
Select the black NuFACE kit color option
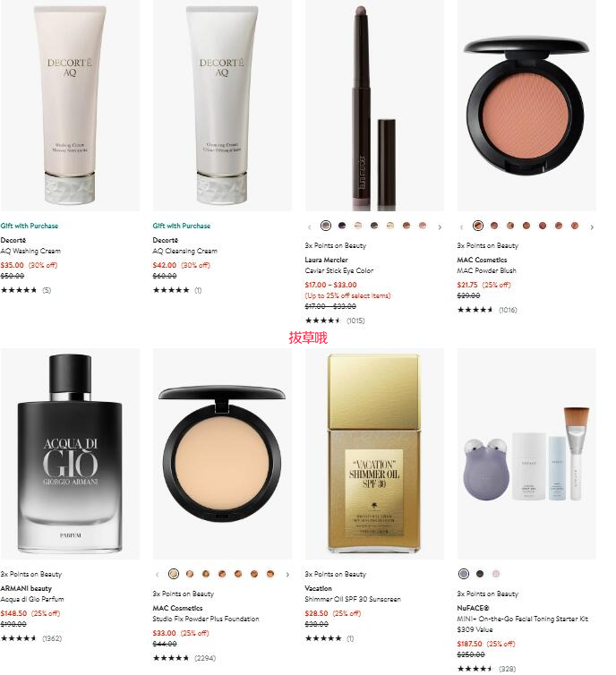(480, 574)
